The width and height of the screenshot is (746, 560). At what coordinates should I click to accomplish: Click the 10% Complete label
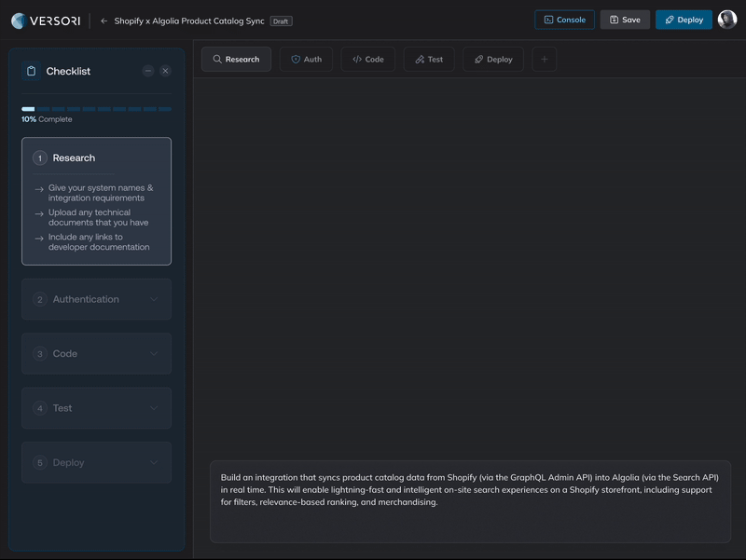(x=47, y=119)
